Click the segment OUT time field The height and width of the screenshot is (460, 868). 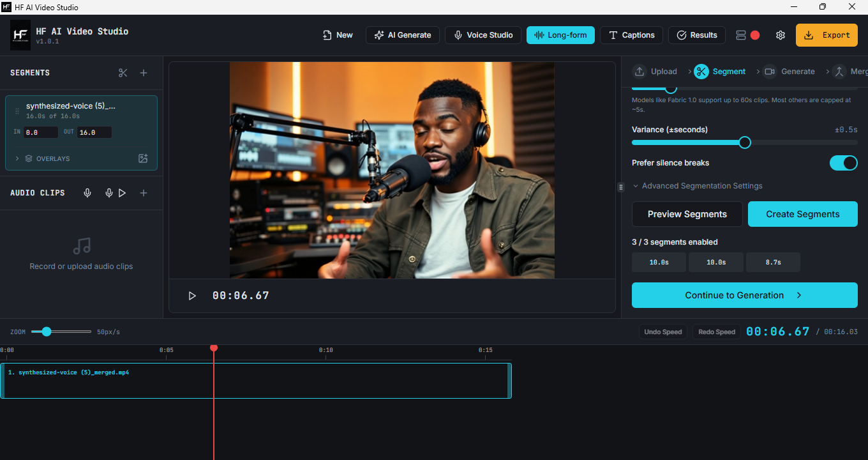coord(94,132)
